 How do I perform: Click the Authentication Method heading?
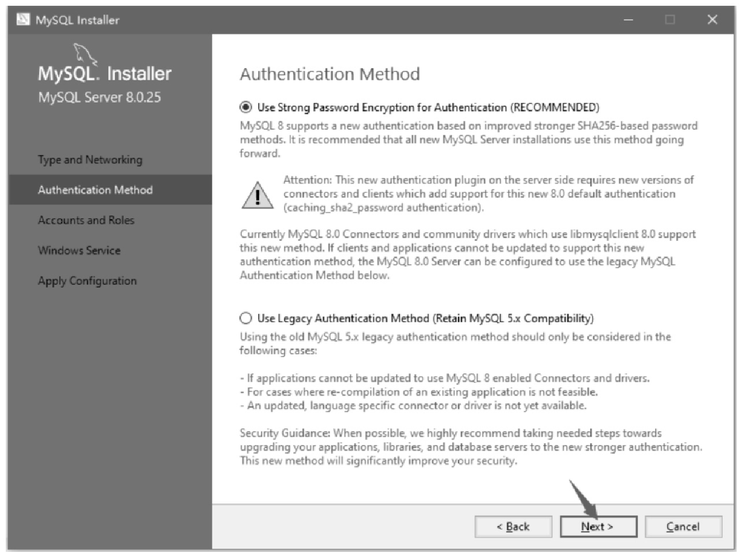click(x=330, y=74)
